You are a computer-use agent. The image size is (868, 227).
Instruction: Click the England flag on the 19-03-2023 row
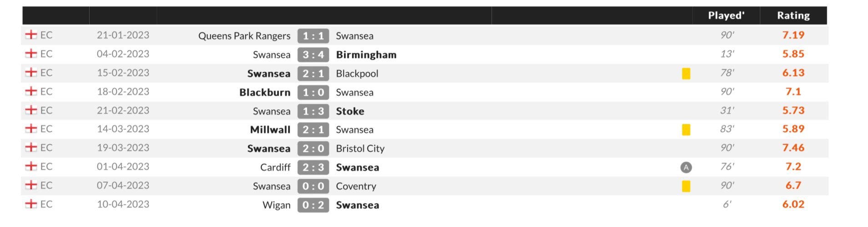click(31, 148)
